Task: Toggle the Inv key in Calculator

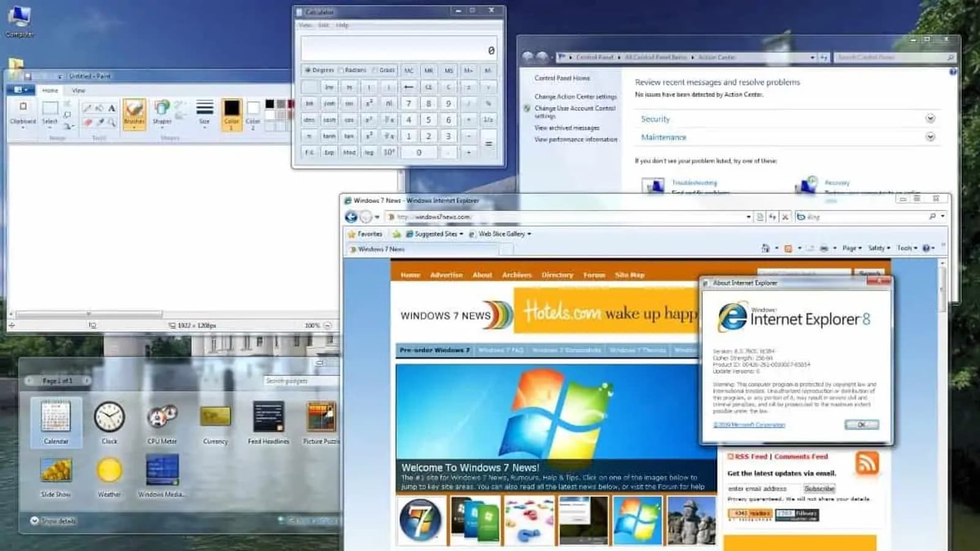Action: pyautogui.click(x=330, y=87)
